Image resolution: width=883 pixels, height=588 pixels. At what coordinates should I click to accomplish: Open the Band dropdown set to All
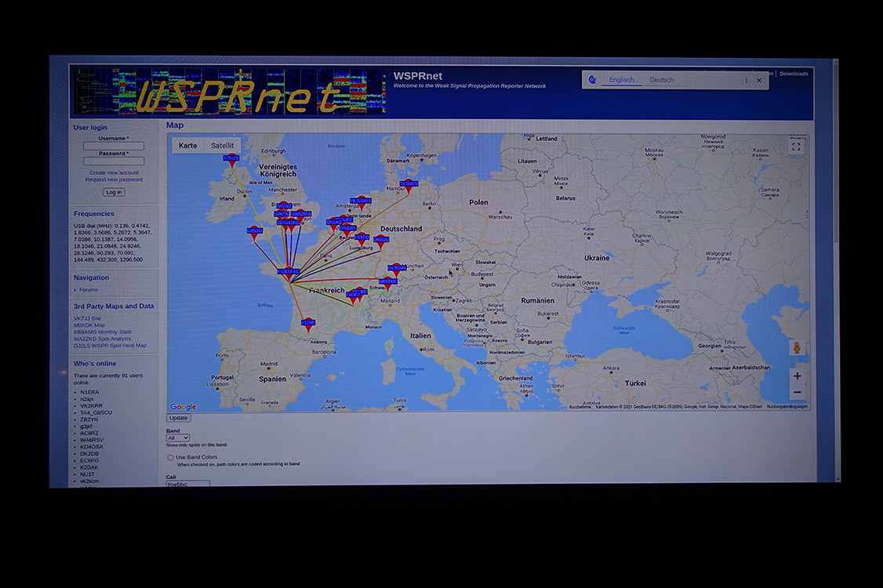pyautogui.click(x=178, y=438)
